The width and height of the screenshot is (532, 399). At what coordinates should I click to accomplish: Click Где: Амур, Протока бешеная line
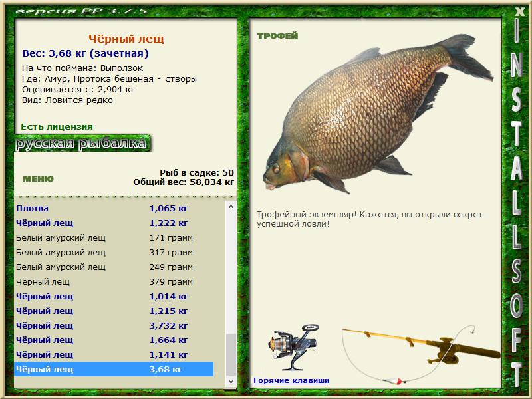(109, 79)
